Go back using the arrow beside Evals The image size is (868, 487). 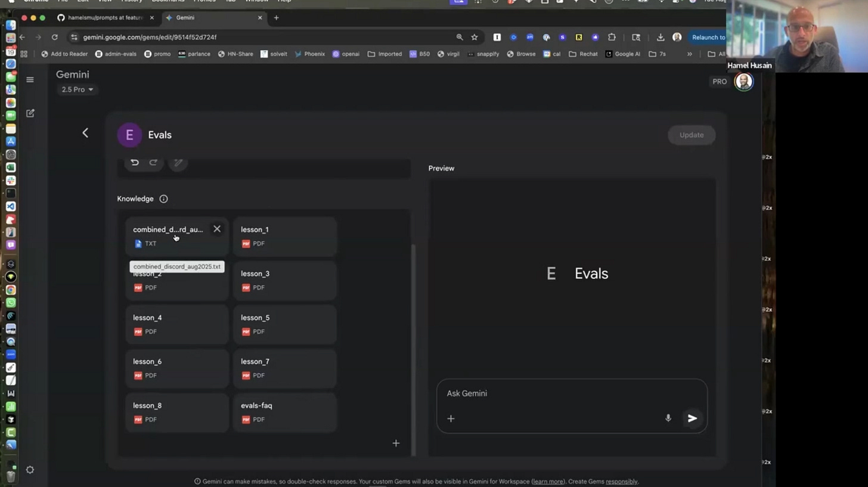coord(85,133)
